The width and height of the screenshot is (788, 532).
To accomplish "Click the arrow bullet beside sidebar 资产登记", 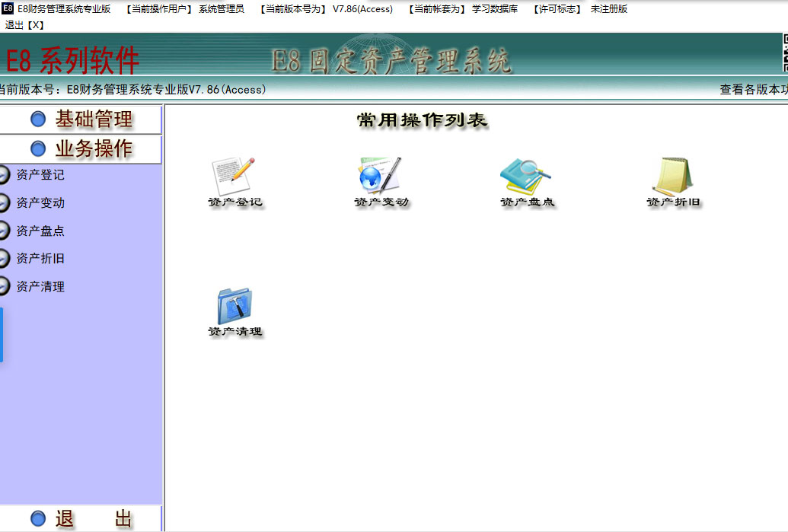I will [4, 175].
